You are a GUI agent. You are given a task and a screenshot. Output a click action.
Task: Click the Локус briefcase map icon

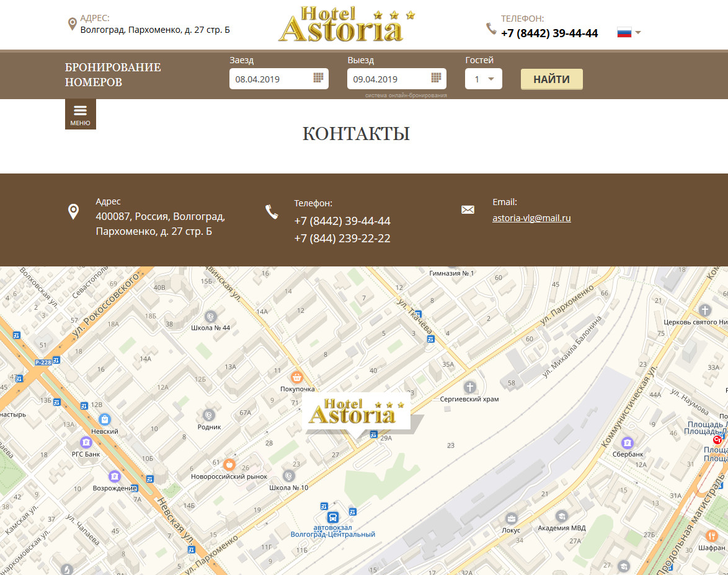coord(511,519)
